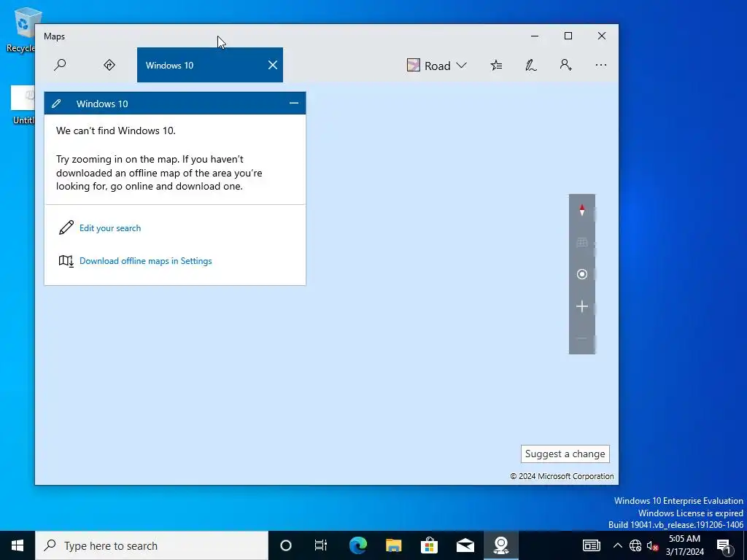Open Task View on the taskbar
Viewport: 747px width, 560px height.
pos(321,545)
